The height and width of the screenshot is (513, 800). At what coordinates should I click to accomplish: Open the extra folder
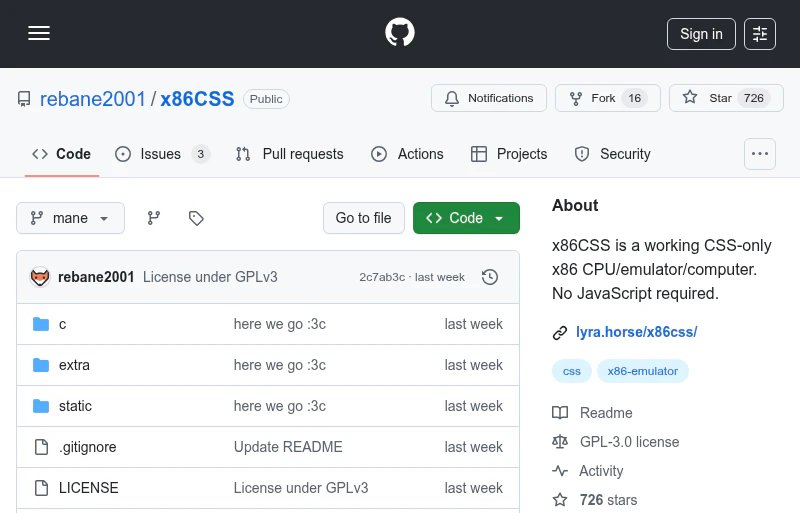click(x=74, y=365)
